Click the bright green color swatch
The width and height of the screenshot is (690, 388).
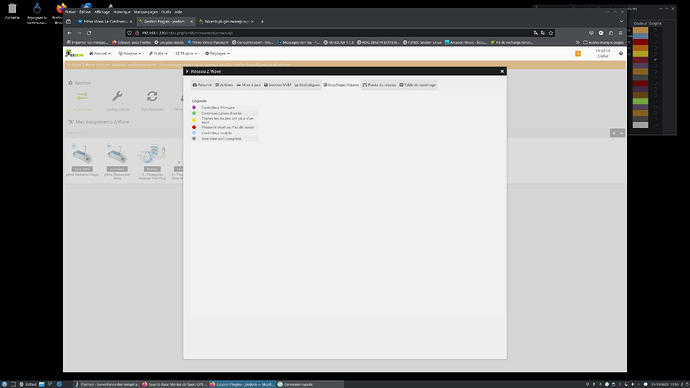pyautogui.click(x=640, y=101)
